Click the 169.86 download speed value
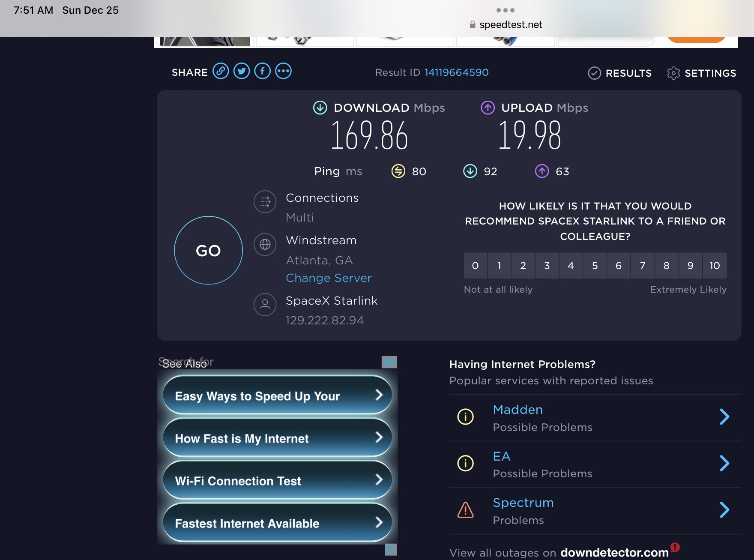Viewport: 754px width, 560px height. 369,135
